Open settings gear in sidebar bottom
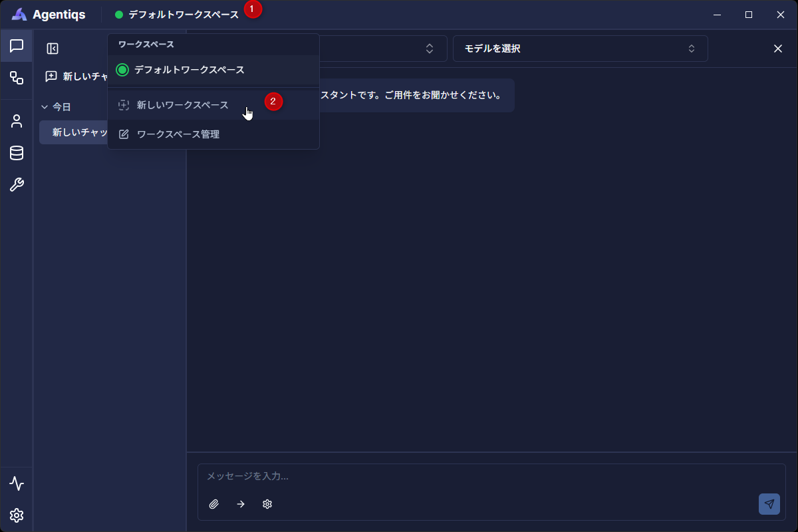The height and width of the screenshot is (532, 798). 17,515
